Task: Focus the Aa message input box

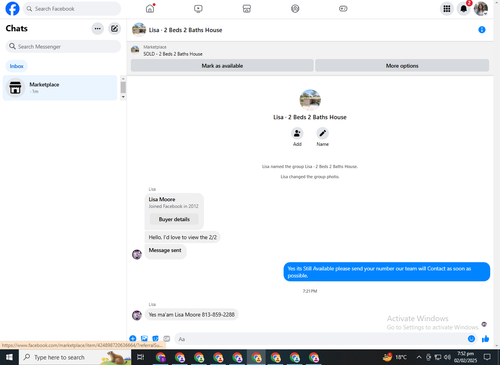Action: [x=321, y=339]
